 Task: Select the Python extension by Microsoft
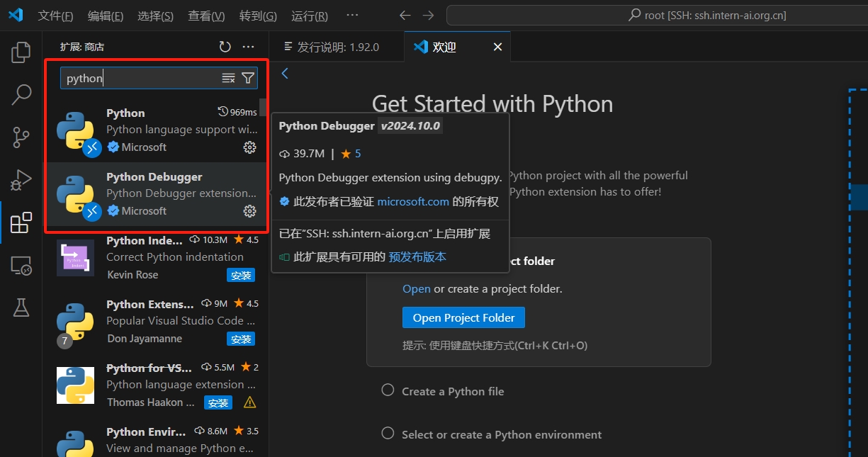(156, 130)
